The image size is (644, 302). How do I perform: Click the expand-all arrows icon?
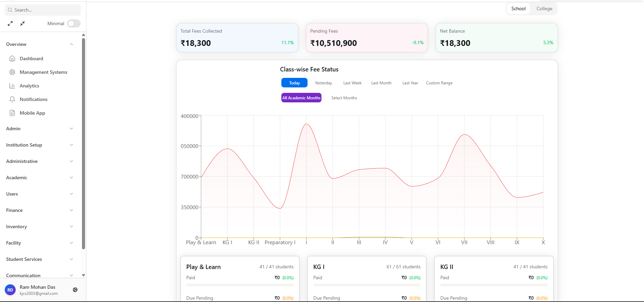(x=10, y=23)
